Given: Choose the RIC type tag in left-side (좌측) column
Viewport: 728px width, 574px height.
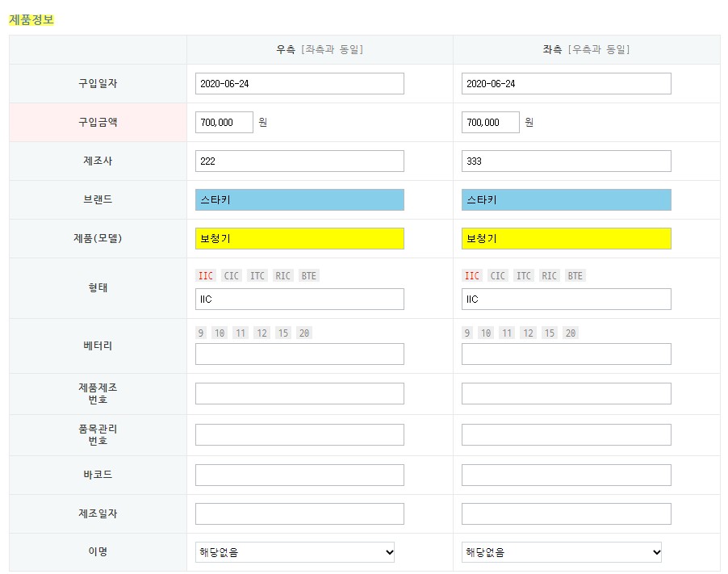Looking at the screenshot, I should tap(549, 276).
